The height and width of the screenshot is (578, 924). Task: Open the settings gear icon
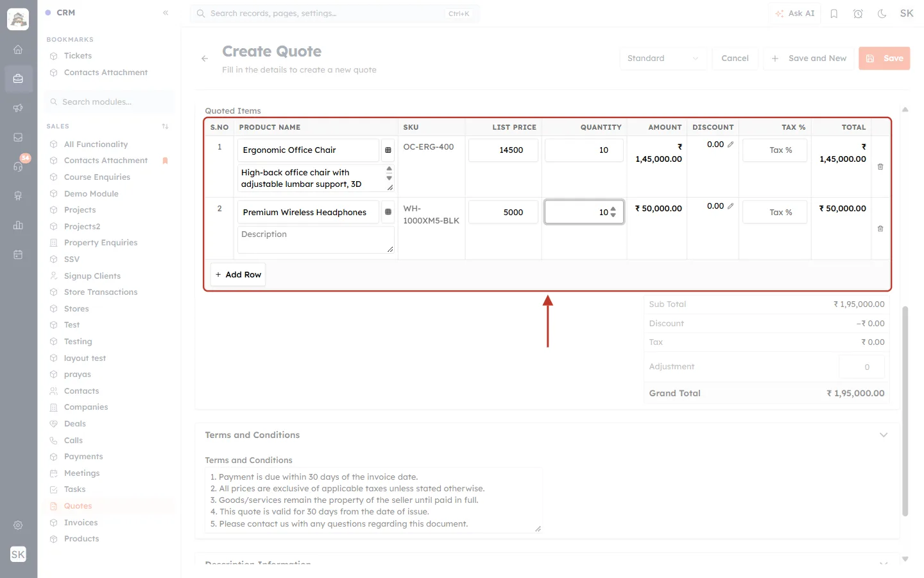click(18, 525)
